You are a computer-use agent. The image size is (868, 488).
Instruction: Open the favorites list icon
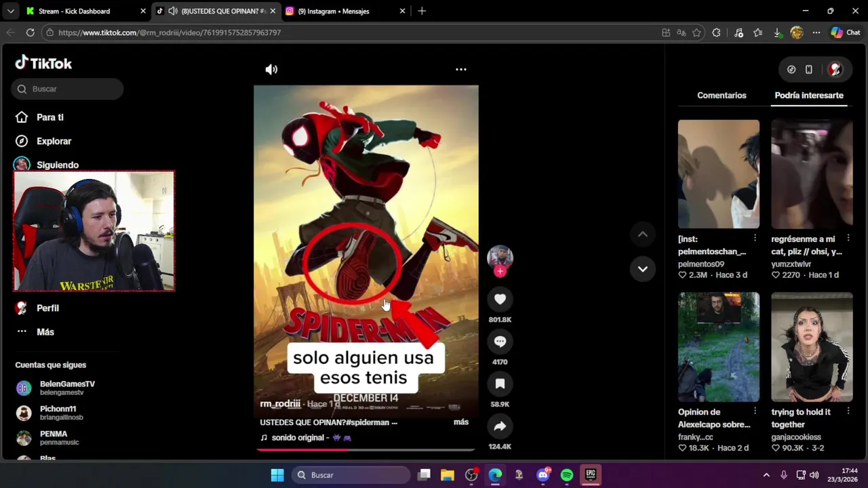click(x=758, y=33)
